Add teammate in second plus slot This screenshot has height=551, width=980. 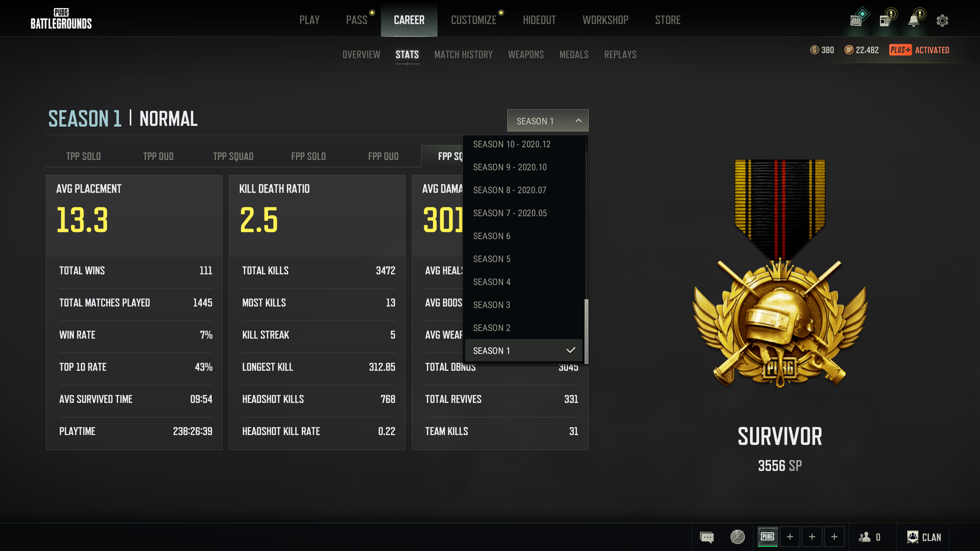pyautogui.click(x=812, y=536)
